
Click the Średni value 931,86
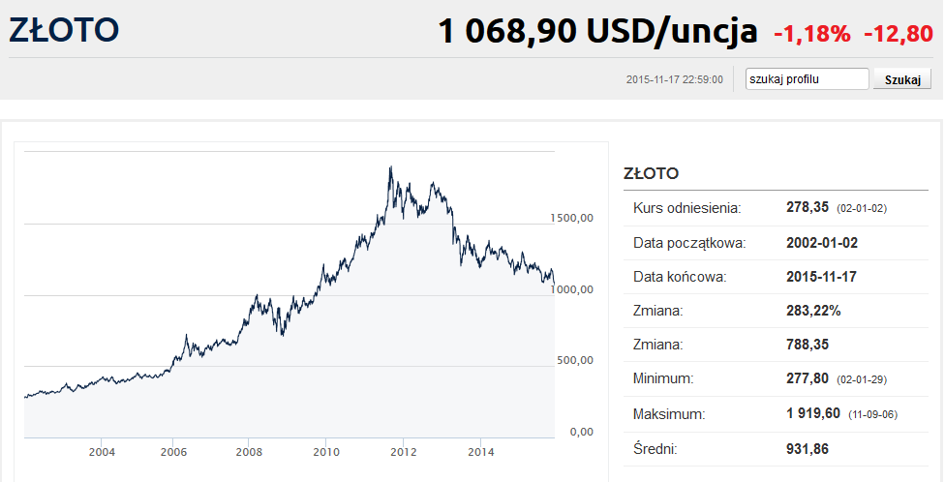(807, 449)
